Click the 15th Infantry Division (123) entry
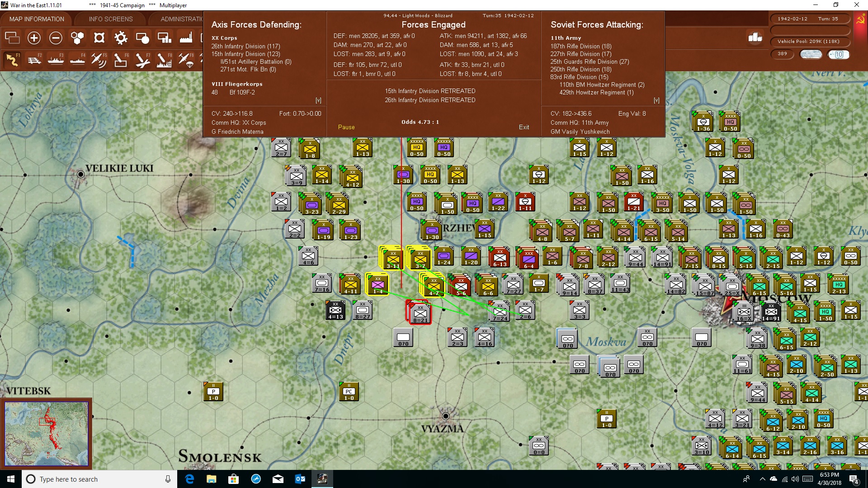 tap(245, 54)
